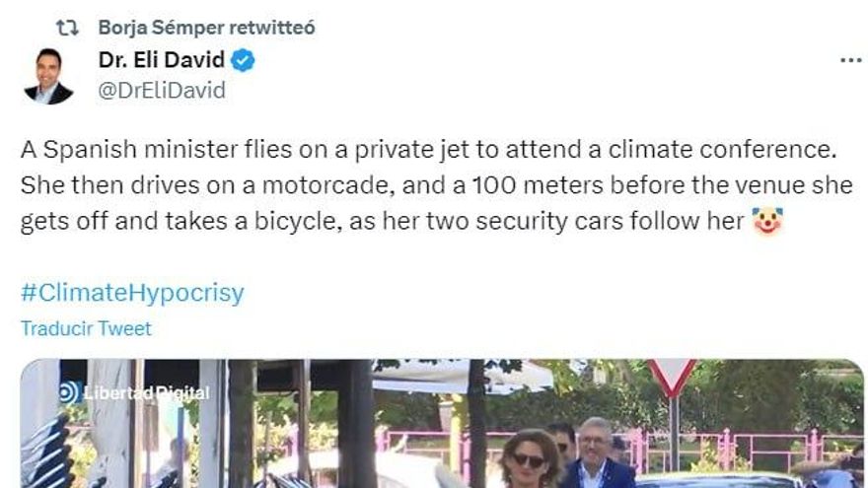The width and height of the screenshot is (868, 488).
Task: Click the clown face emoji
Action: [765, 222]
